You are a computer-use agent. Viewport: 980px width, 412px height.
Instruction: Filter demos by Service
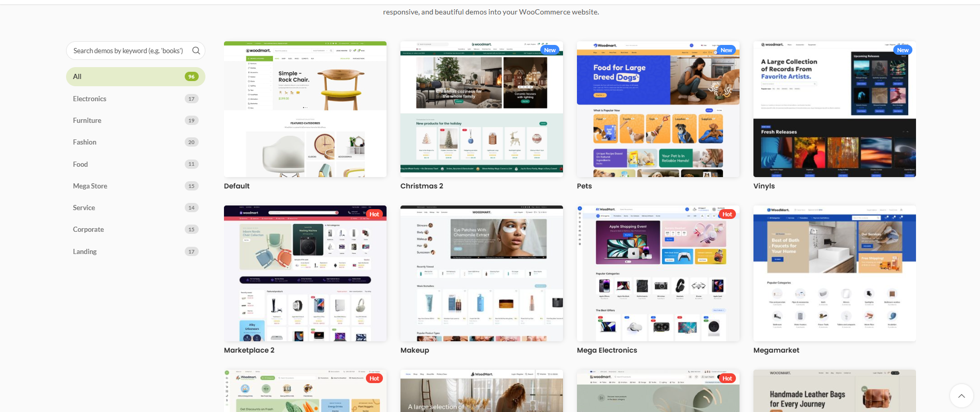tap(136, 208)
